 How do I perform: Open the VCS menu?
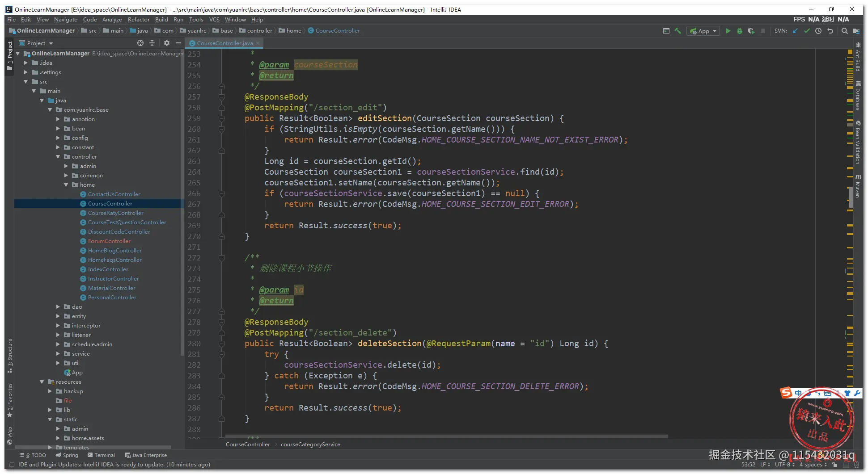(215, 20)
